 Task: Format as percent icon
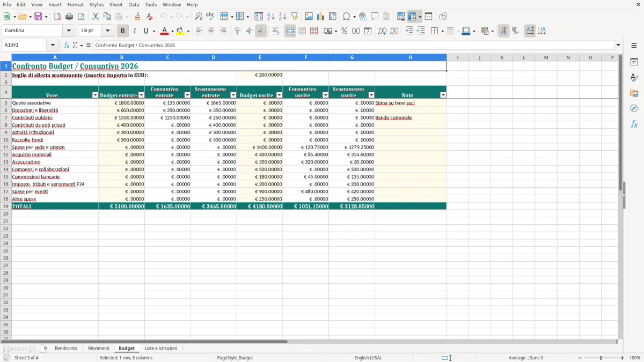pos(345,31)
